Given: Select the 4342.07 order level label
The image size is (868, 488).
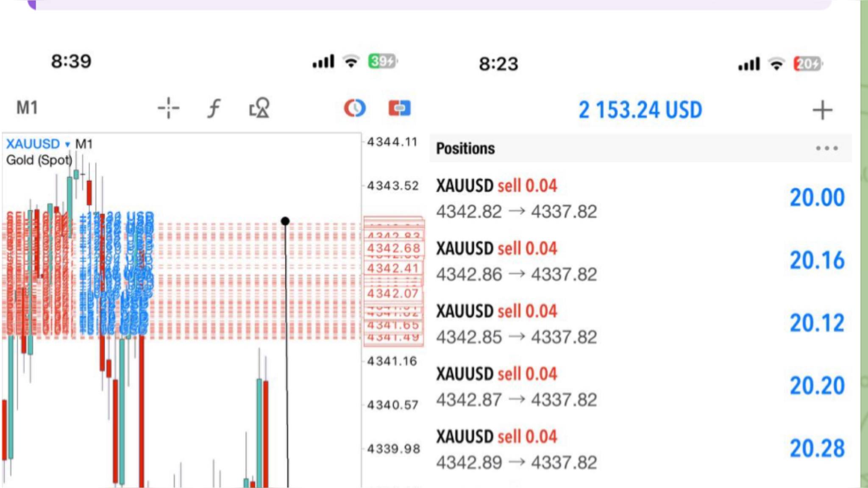Looking at the screenshot, I should tap(393, 293).
